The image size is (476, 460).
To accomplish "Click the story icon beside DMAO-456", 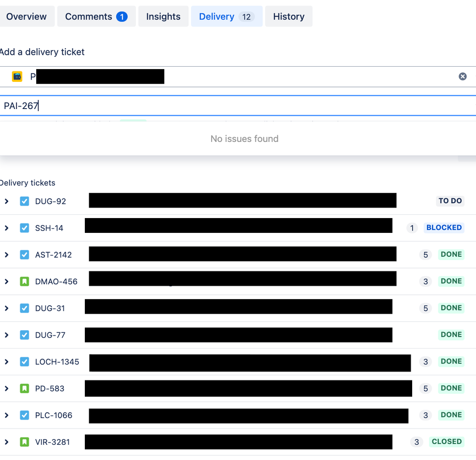I will [x=24, y=281].
